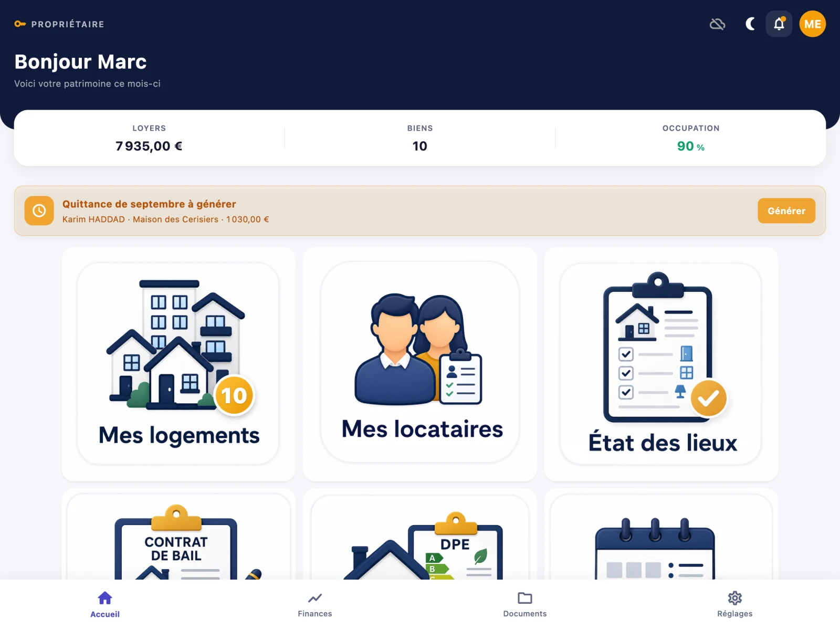Open the DPE energy diagnostic card
Image resolution: width=840 pixels, height=630 pixels.
click(x=420, y=534)
